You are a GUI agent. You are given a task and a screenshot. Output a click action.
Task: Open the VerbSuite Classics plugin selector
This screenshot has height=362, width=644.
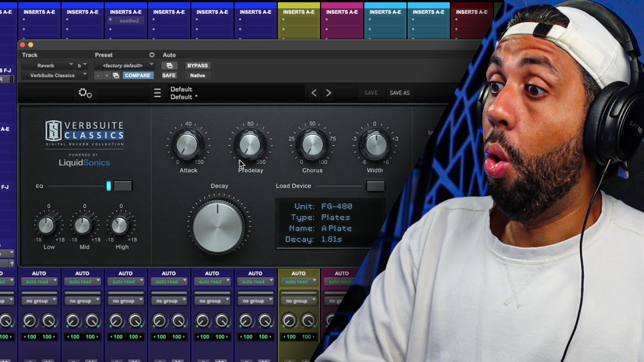coord(55,75)
